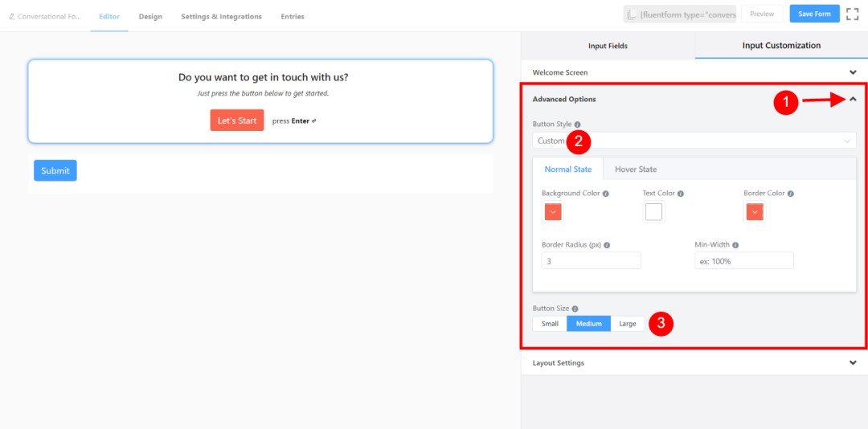Click the Border Color info icon
Screen dimensions: 868x429
(x=791, y=194)
